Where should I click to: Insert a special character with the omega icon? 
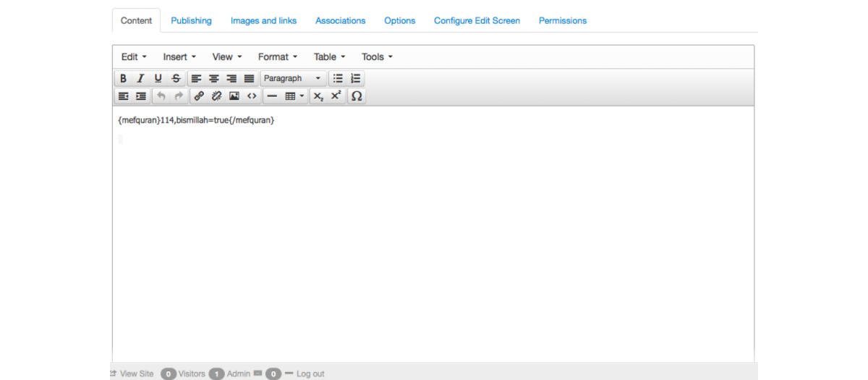(x=357, y=96)
